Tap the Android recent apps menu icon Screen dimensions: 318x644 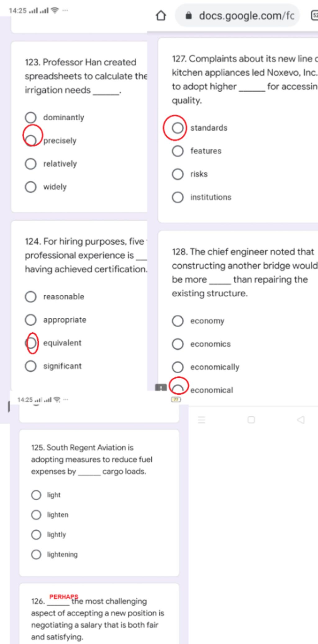pyautogui.click(x=202, y=420)
